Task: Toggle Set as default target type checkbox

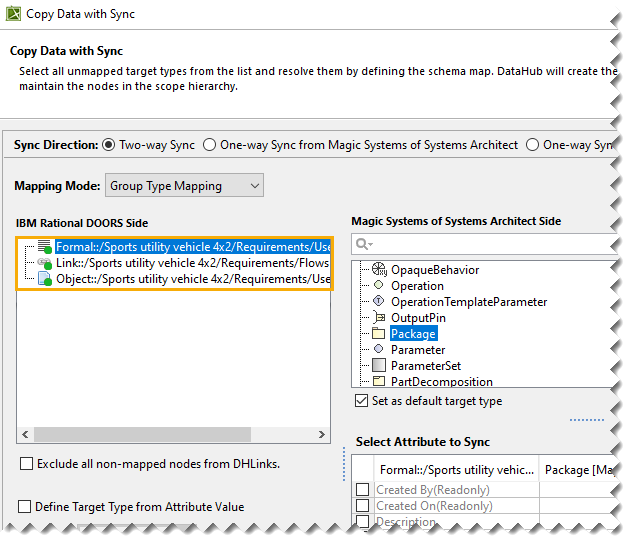Action: click(361, 401)
